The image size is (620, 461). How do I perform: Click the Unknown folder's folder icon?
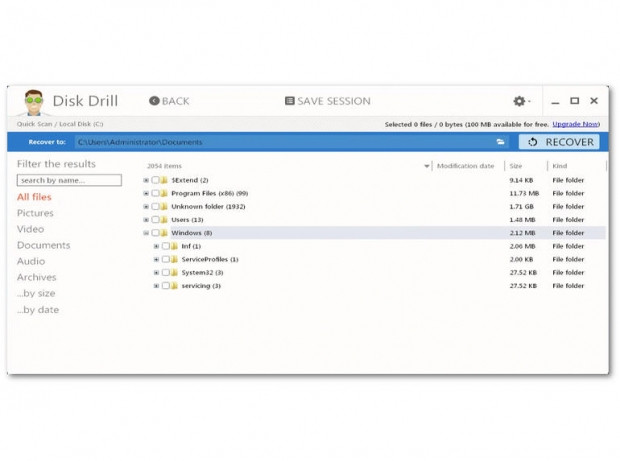(164, 207)
